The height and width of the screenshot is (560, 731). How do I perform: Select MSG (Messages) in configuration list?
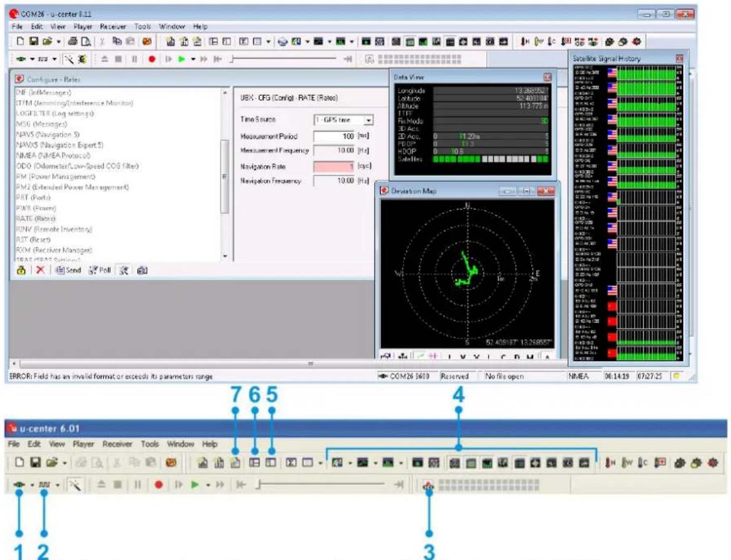42,124
